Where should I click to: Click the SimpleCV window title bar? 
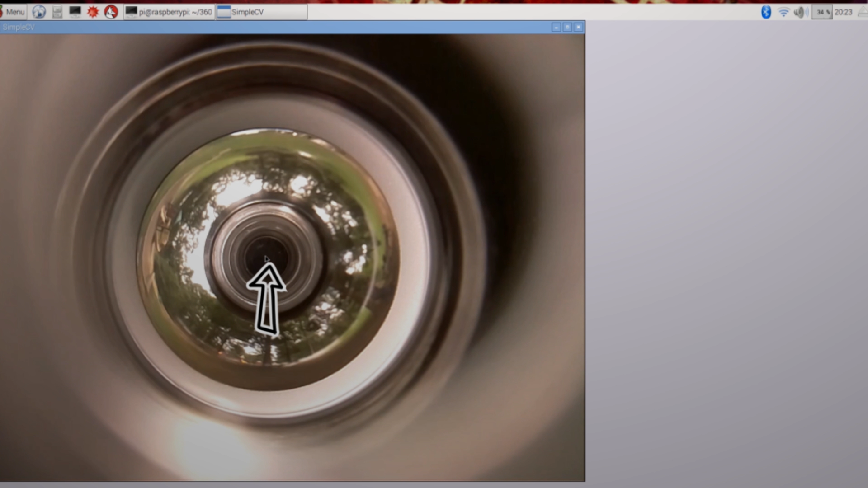(x=271, y=27)
